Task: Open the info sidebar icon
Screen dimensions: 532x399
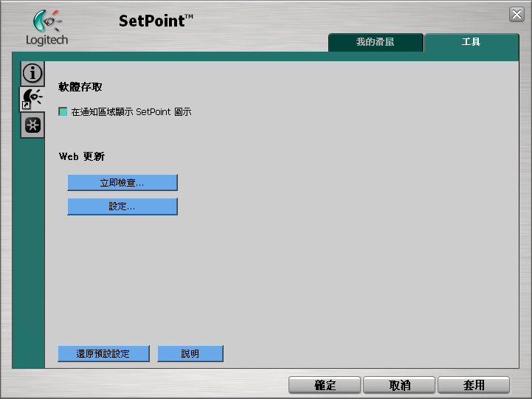Action: click(x=32, y=73)
